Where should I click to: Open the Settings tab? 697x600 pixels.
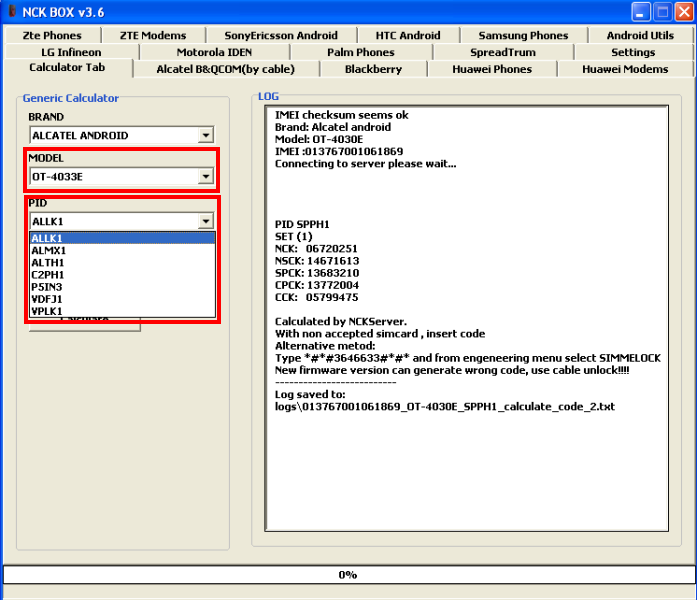coord(633,52)
